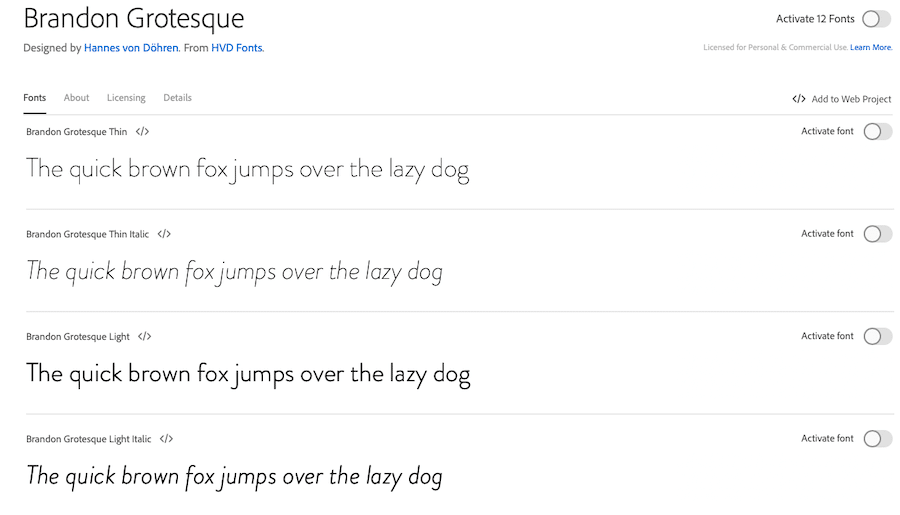Click the Add to Web Project code icon
The height and width of the screenshot is (515, 900).
click(799, 99)
